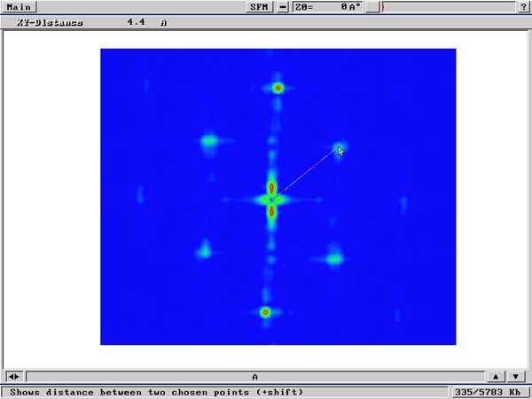532x399 pixels.
Task: Click the red marker on top slider
Action: click(382, 6)
